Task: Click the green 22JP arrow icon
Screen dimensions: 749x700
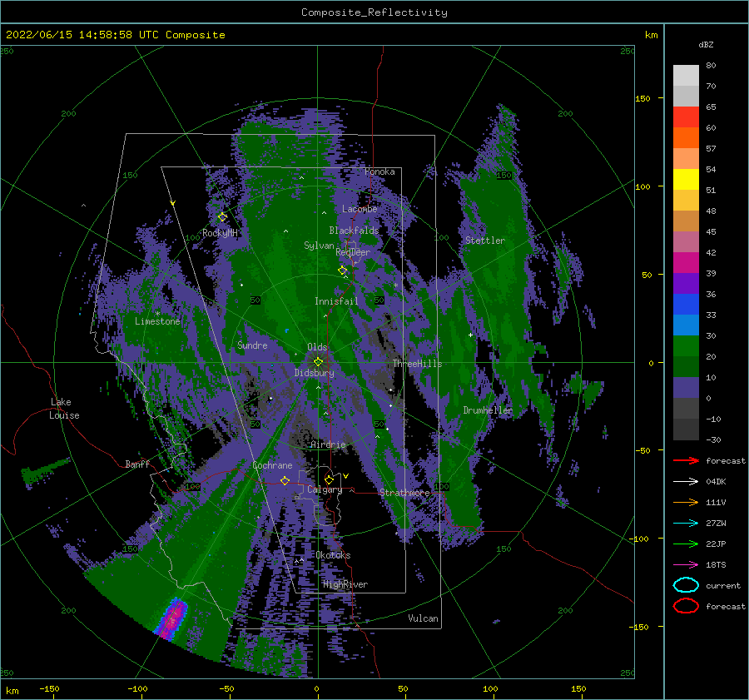Action: (686, 544)
